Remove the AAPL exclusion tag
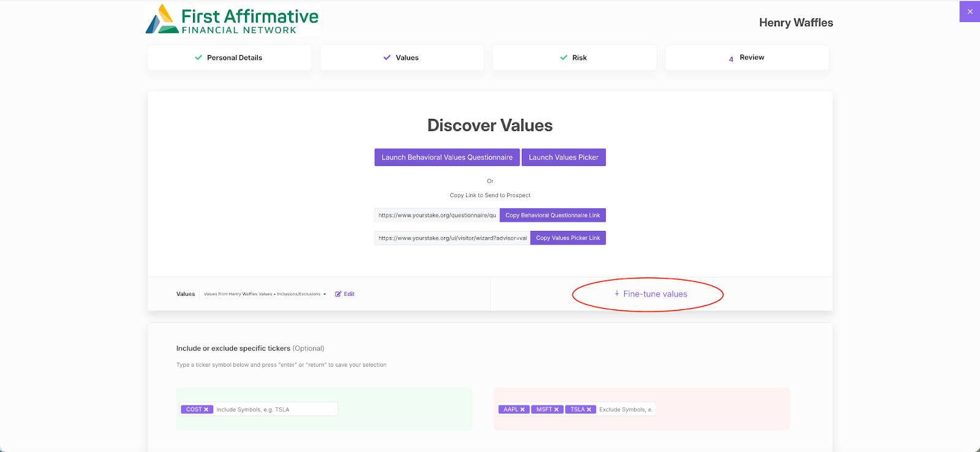 (x=522, y=410)
